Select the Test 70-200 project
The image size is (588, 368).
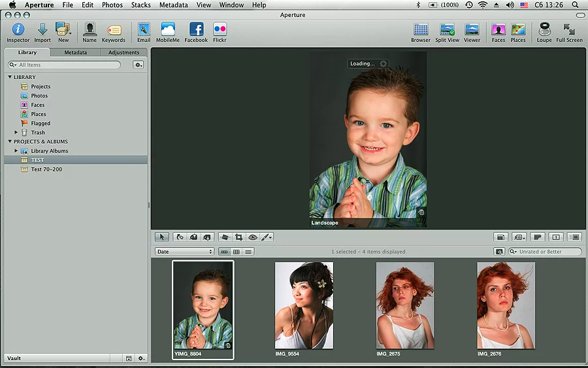[46, 169]
